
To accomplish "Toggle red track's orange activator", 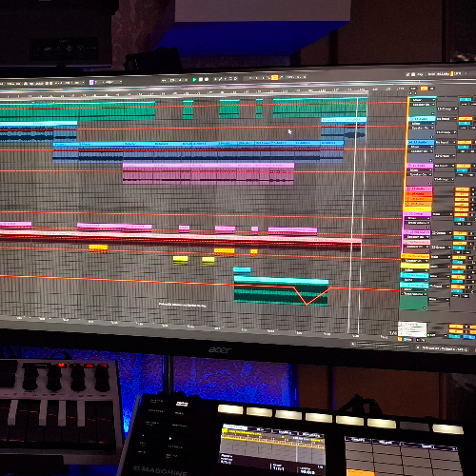I will (462, 194).
